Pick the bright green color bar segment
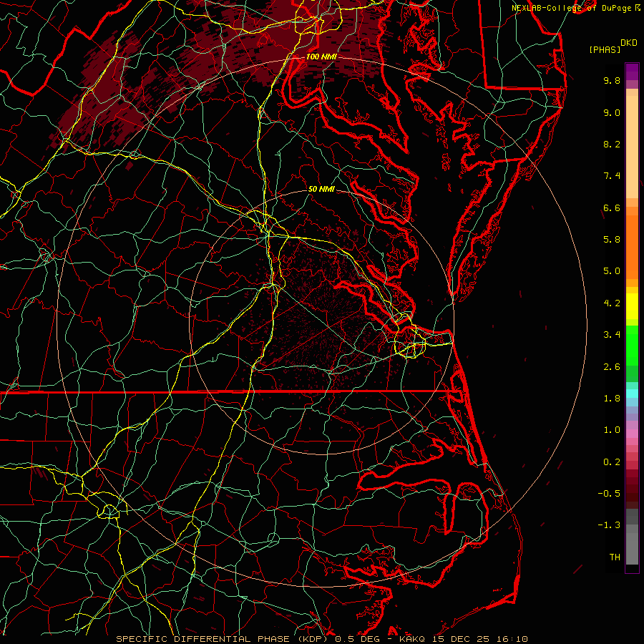This screenshot has width=644, height=644. 632,346
